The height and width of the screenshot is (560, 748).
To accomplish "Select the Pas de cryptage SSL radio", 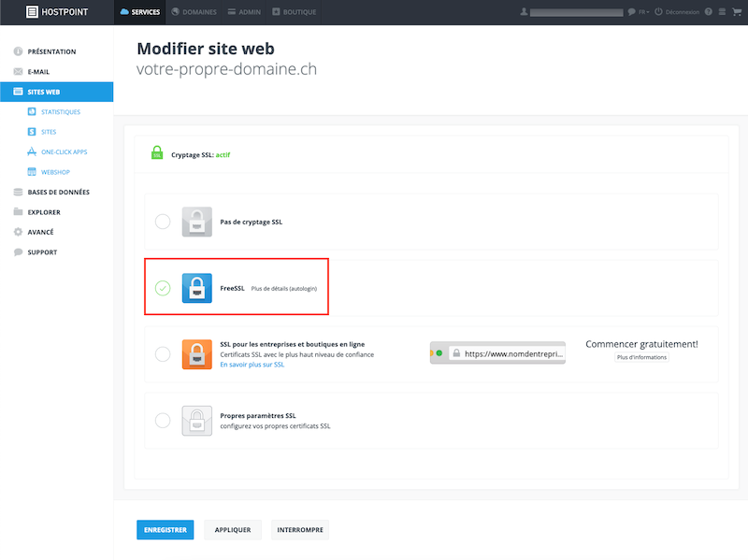I will (163, 222).
